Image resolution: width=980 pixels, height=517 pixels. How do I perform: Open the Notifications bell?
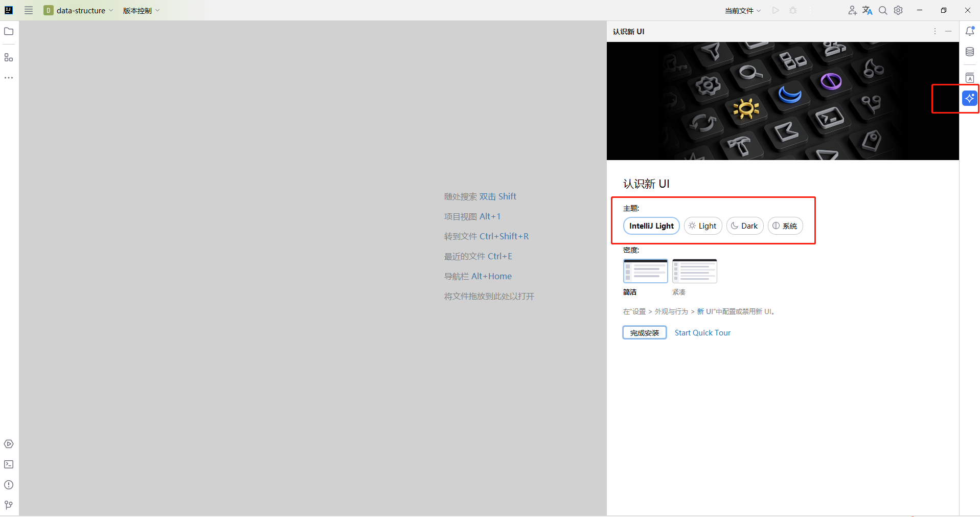[x=969, y=31]
